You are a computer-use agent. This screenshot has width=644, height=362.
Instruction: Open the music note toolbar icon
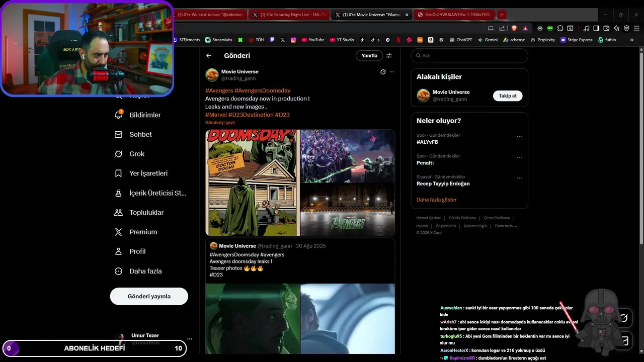[x=586, y=28]
